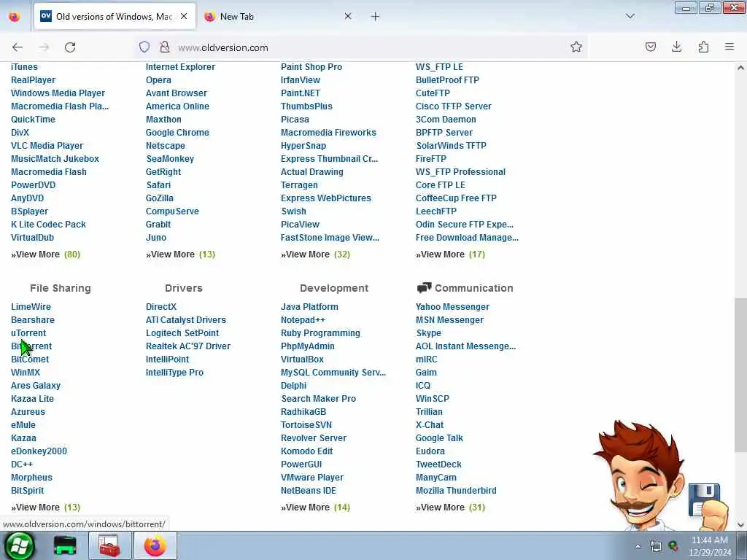Viewport: 747px width, 560px height.
Task: Open the LimeWire link
Action: tap(31, 307)
